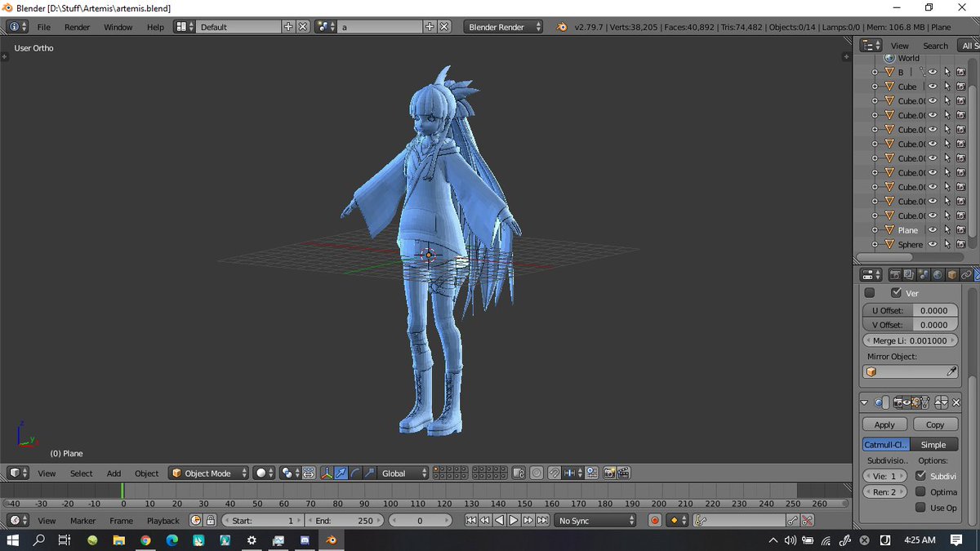Open the viewport shading mode selector

[x=265, y=473]
